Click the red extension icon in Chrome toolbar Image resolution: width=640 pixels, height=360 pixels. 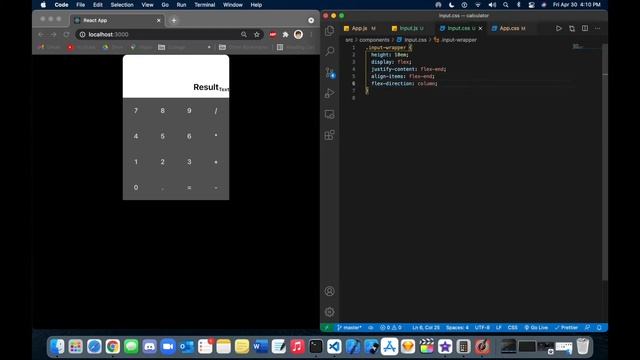coord(273,35)
